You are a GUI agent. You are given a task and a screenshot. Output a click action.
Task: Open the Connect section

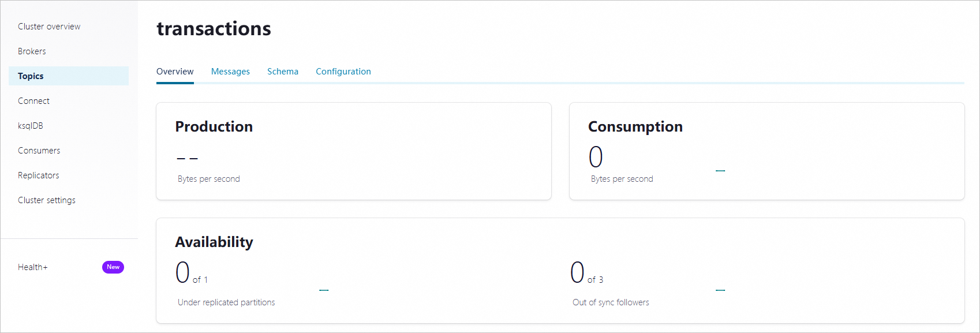[33, 100]
